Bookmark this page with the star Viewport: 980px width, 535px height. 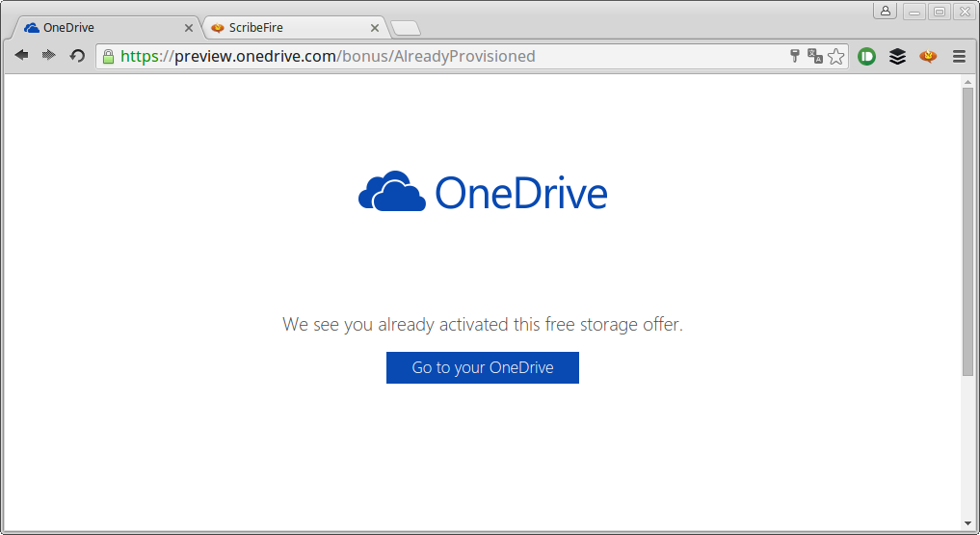[x=835, y=56]
